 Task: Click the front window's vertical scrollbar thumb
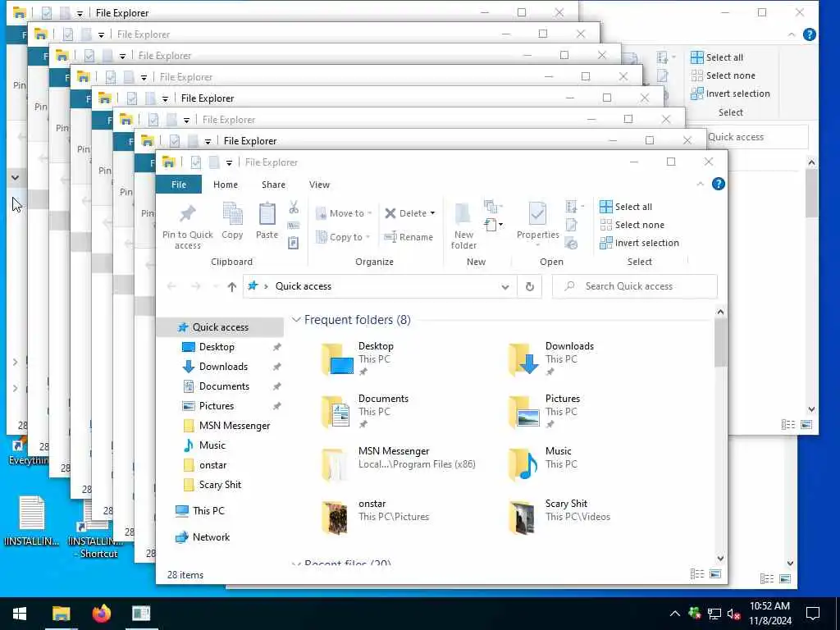click(720, 343)
